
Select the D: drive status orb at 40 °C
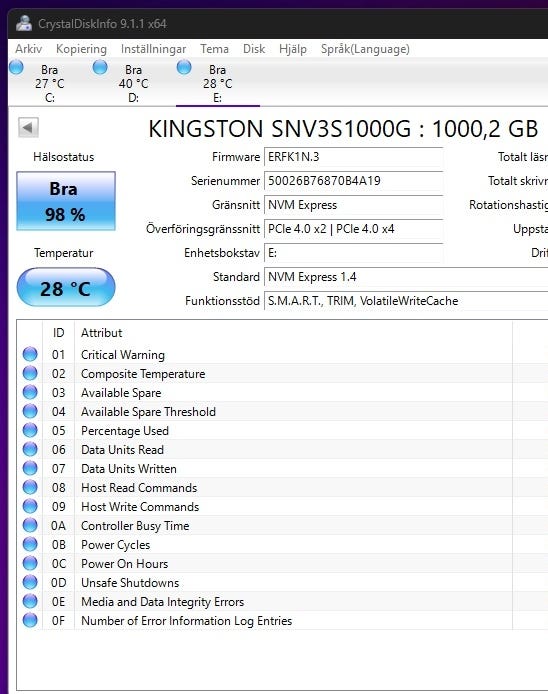tap(100, 68)
